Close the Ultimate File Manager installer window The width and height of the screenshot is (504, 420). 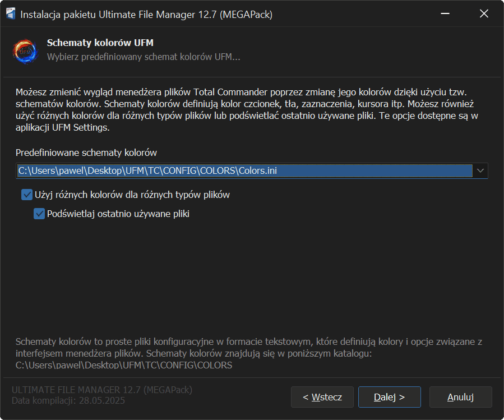[x=484, y=15]
